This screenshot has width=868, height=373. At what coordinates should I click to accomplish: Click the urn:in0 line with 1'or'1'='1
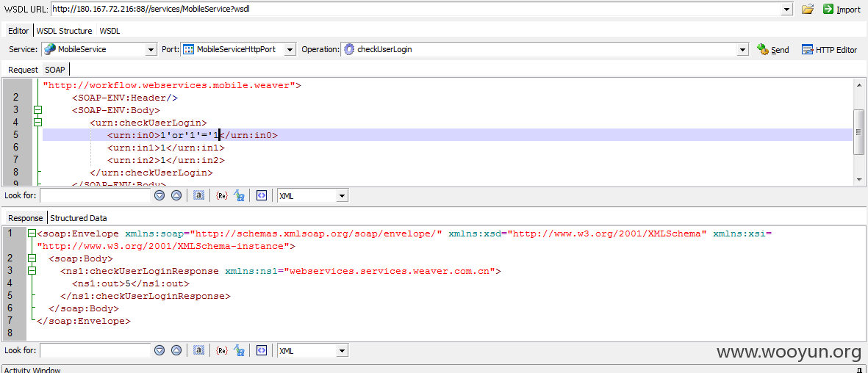tap(448, 135)
